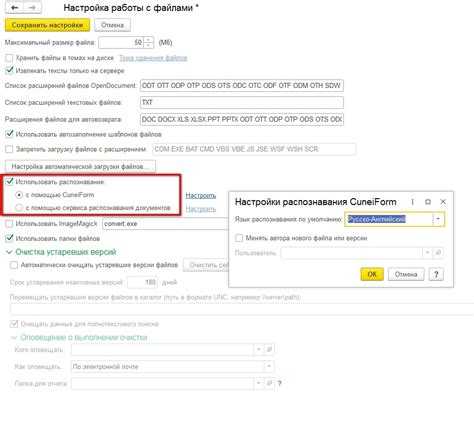The image size is (474, 430).
Task: Open the file storage volumes link
Action: pos(153,58)
